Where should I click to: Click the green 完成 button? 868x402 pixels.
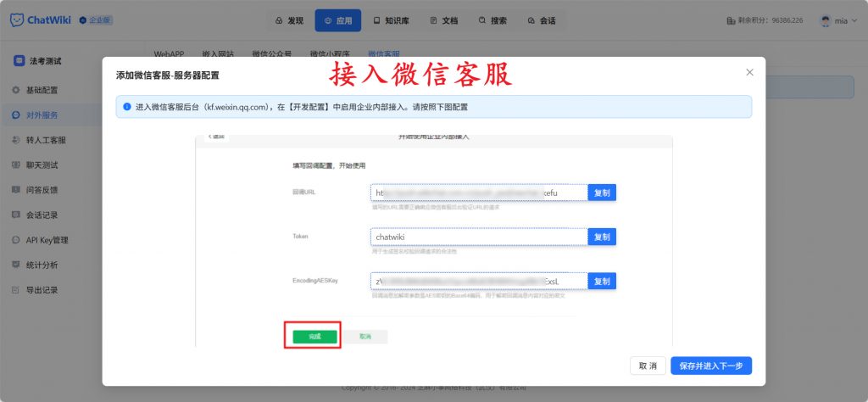[314, 337]
